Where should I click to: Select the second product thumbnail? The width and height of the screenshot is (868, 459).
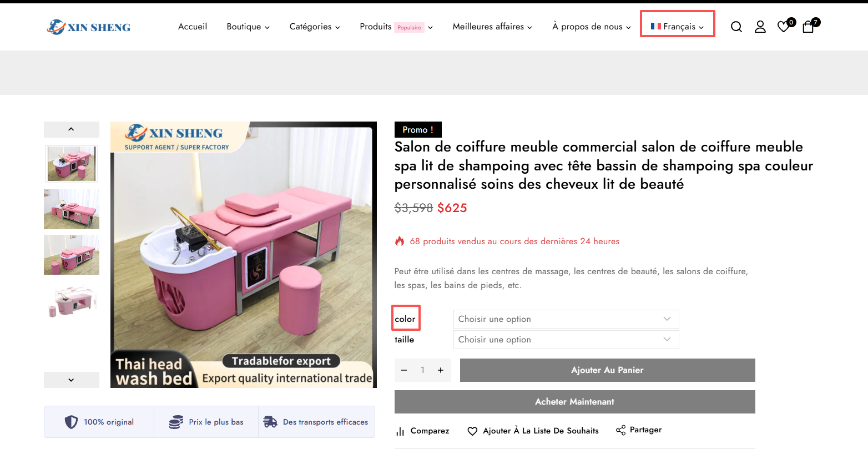[72, 209]
